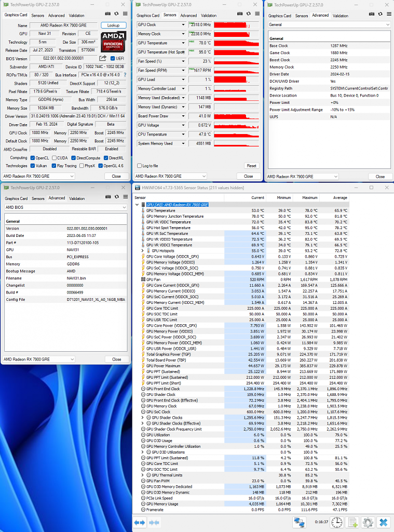Toggle the Ray Tracing checkbox
This screenshot has height=532, width=394.
(x=53, y=166)
